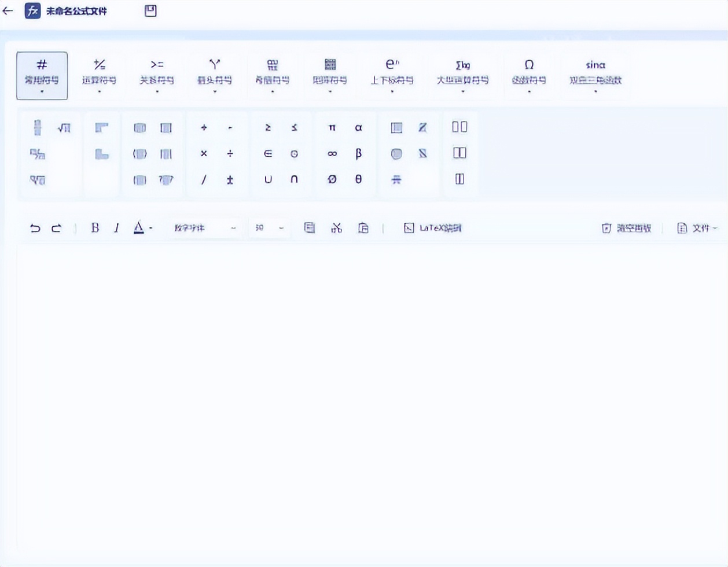Click the undo arrow icon

(35, 228)
